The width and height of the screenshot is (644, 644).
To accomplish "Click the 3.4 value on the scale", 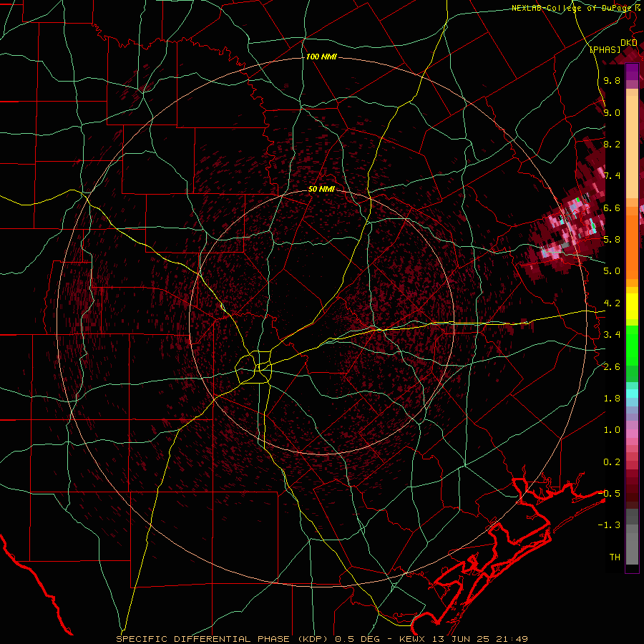I will point(612,335).
